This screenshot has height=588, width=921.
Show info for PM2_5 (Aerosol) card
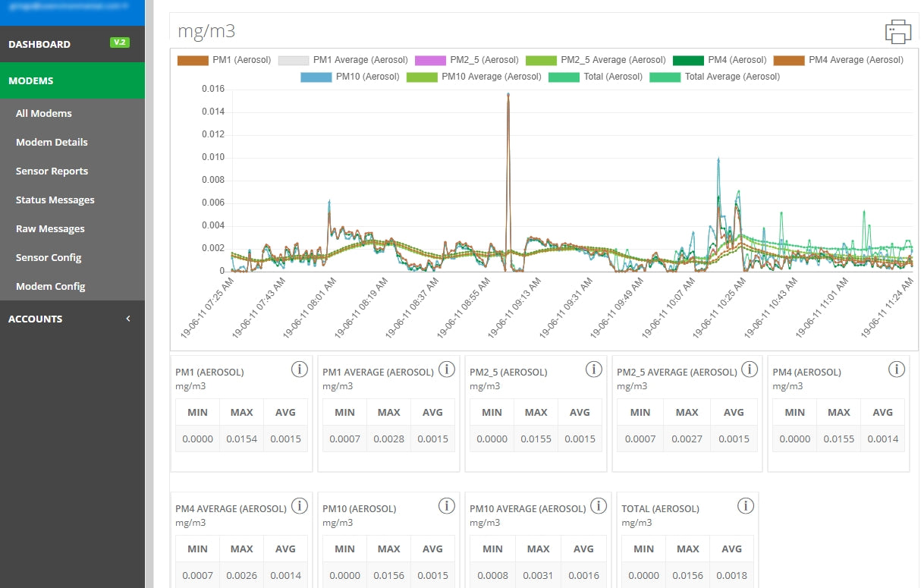pyautogui.click(x=594, y=369)
